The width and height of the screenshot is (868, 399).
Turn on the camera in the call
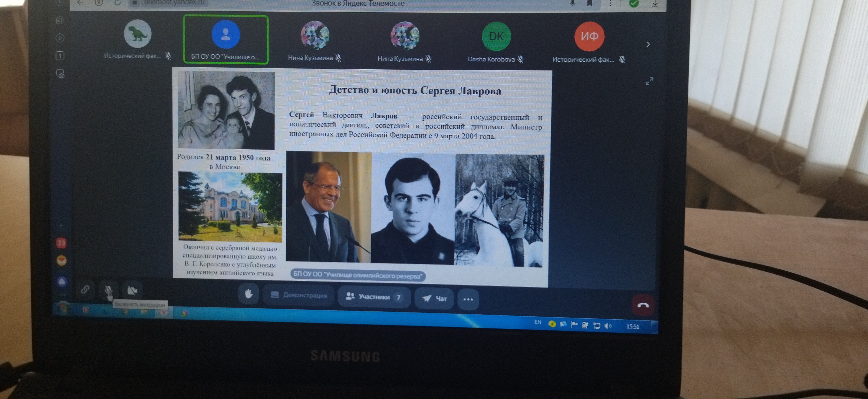coord(132,290)
